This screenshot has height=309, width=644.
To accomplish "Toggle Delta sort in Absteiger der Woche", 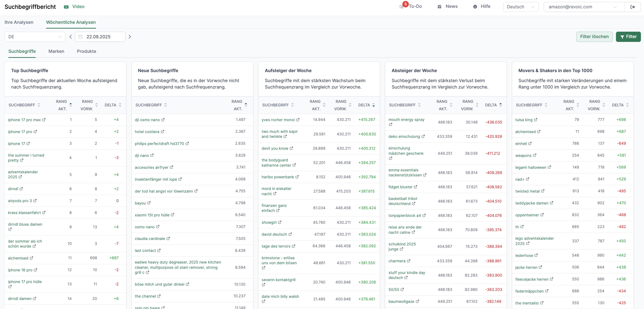I will (x=501, y=105).
